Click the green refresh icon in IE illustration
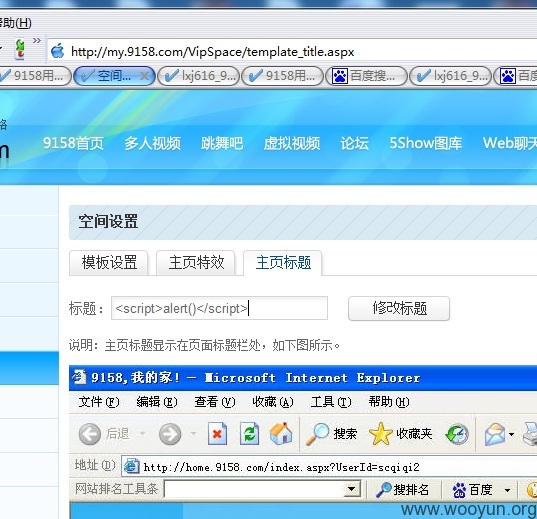Screen dimensions: 537x519 coord(249,434)
